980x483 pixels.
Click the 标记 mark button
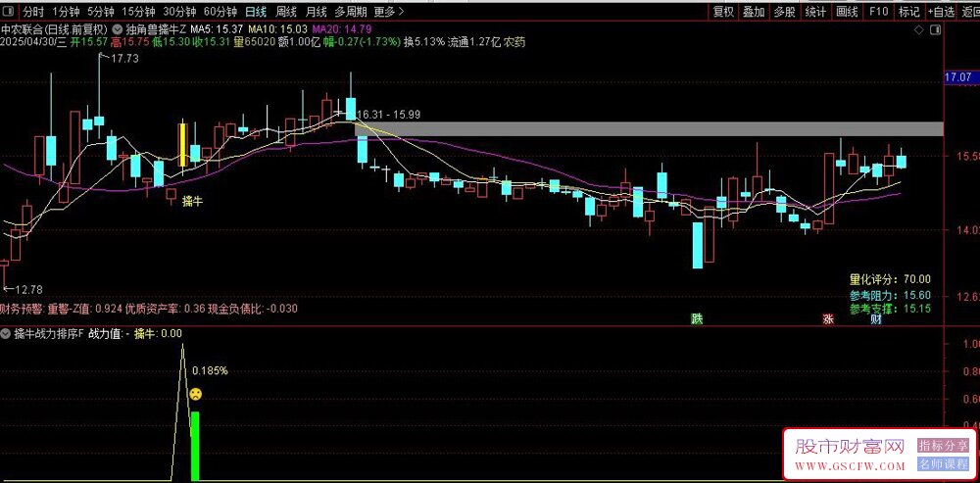coord(908,11)
